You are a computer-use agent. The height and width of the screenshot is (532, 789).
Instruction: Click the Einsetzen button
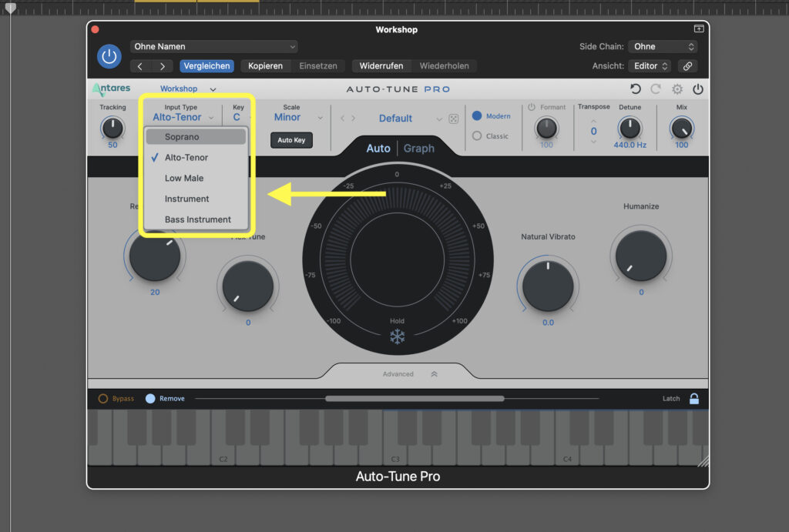coord(318,66)
